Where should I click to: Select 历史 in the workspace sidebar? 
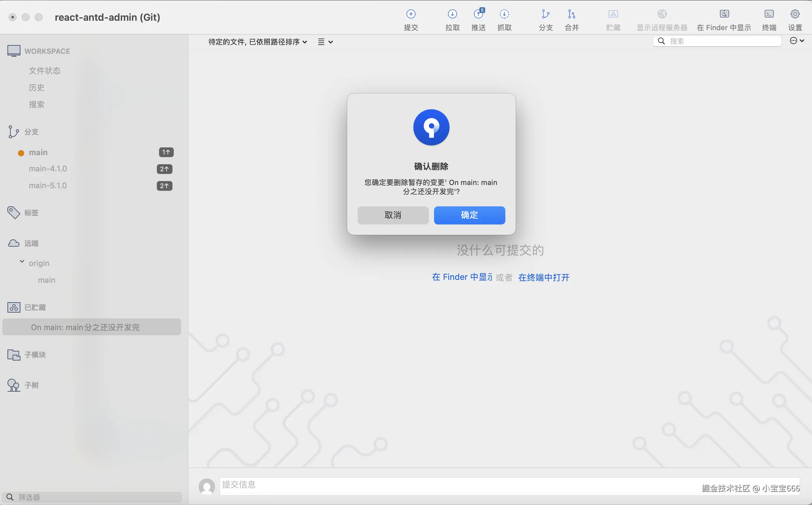(x=36, y=87)
